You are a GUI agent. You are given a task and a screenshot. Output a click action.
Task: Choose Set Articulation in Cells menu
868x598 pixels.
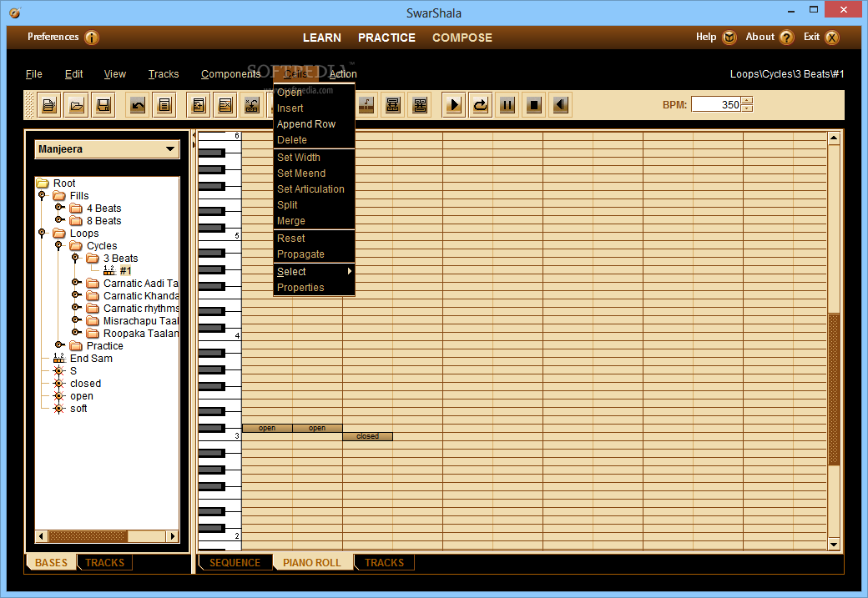point(314,188)
